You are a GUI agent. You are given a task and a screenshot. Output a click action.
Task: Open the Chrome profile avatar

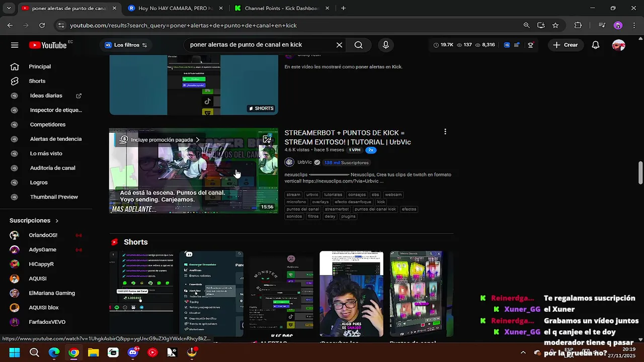tap(618, 25)
